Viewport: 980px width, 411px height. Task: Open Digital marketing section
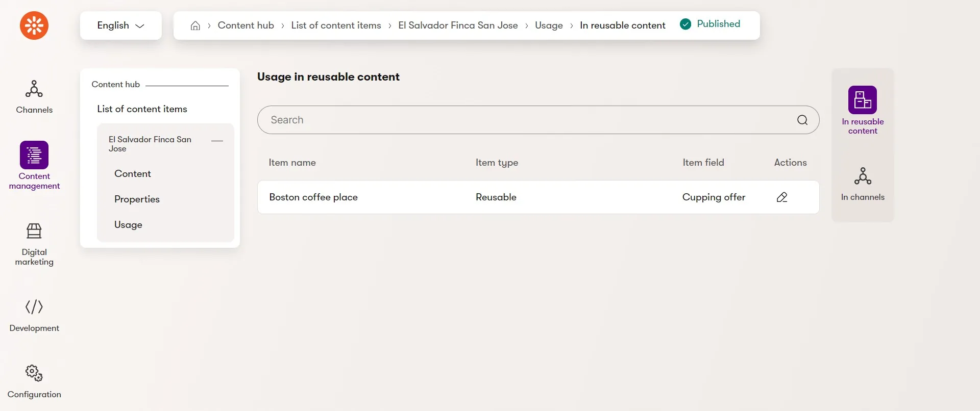[x=34, y=231]
